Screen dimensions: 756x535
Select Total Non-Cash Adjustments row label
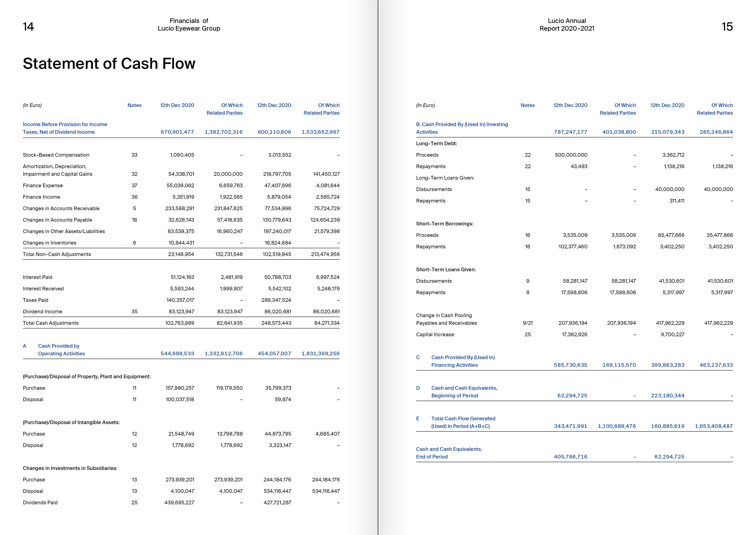click(x=57, y=254)
